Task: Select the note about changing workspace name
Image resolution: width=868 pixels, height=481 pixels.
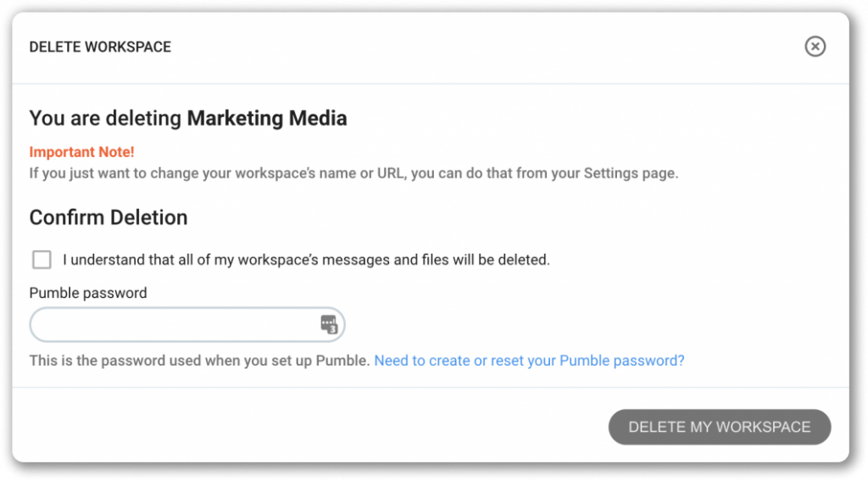Action: (x=353, y=173)
